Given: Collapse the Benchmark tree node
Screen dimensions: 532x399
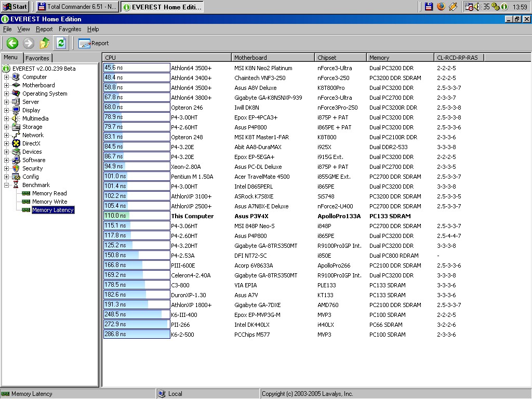Looking at the screenshot, I should point(6,185).
